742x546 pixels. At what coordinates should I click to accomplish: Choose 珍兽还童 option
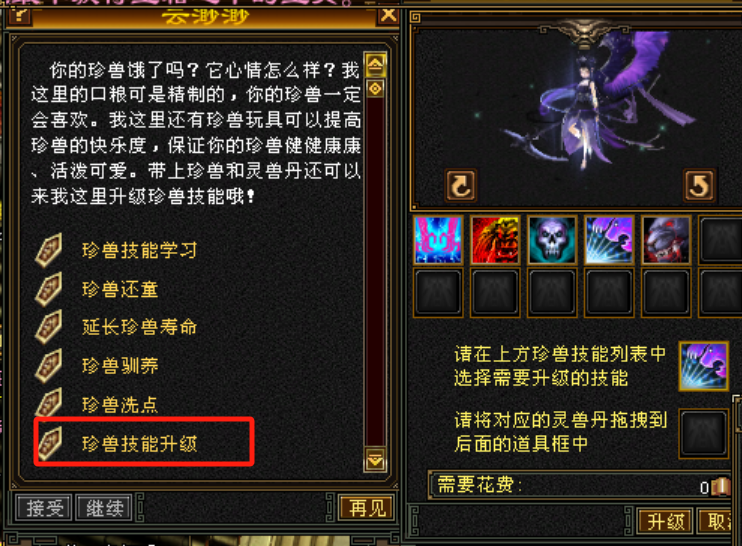tap(120, 289)
